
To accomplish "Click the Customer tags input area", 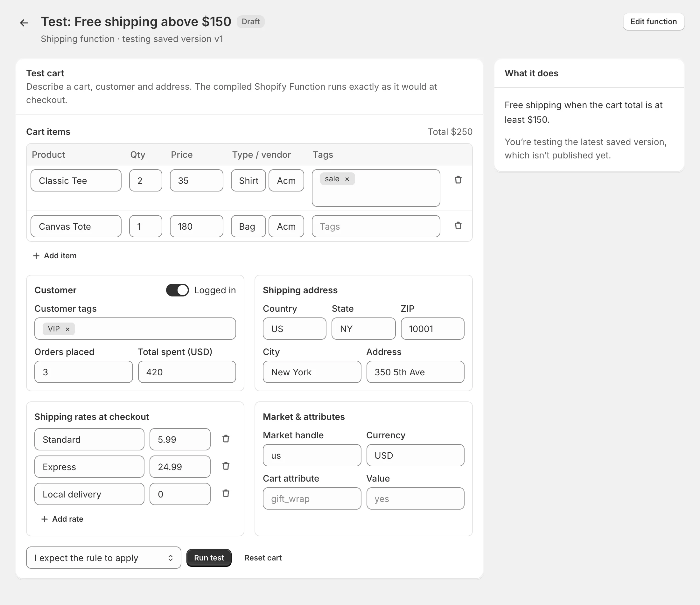I will pos(135,329).
